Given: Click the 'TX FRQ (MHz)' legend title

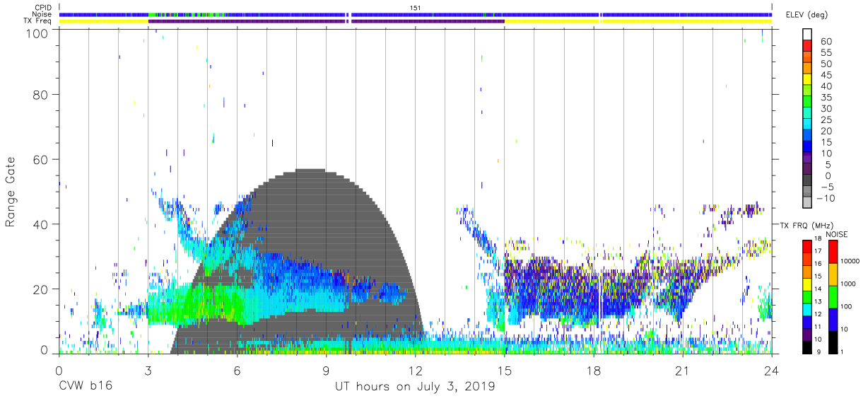Looking at the screenshot, I should (x=807, y=225).
